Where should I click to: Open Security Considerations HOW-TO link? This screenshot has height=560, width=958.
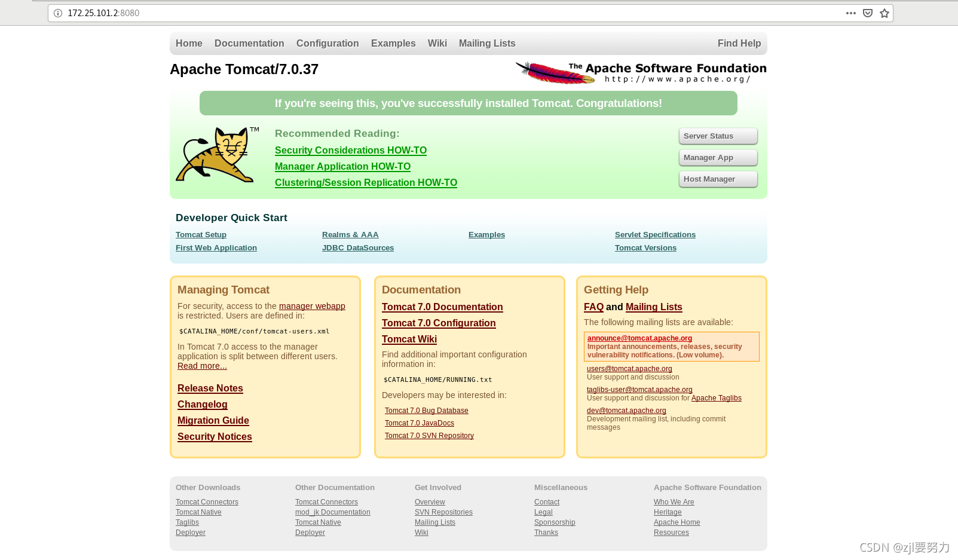pos(351,151)
